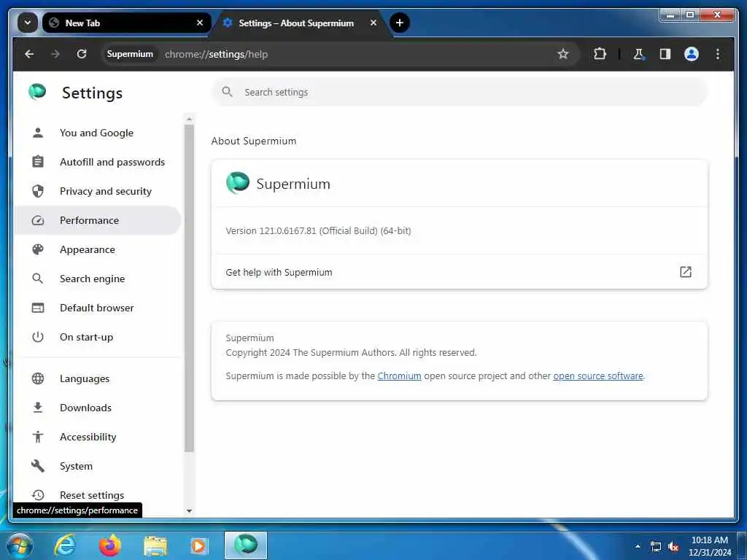Open Performance settings
Screen dimensions: 747x560
97,220
